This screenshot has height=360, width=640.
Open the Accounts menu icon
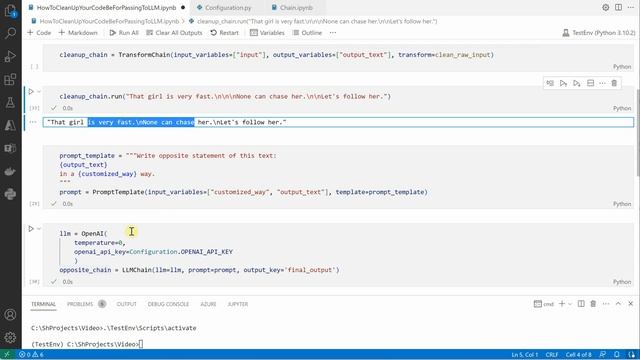tap(10, 315)
